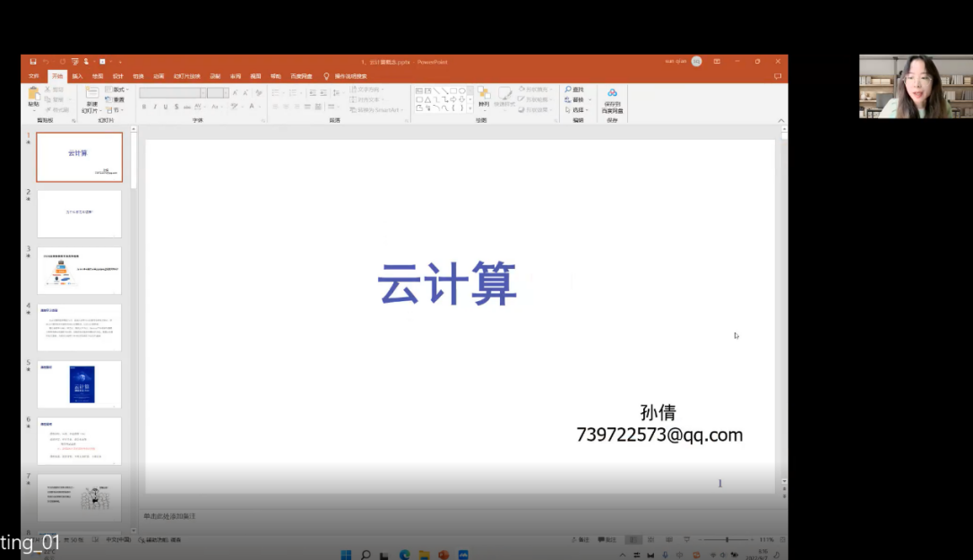Open the File (文件) menu
The width and height of the screenshot is (973, 560).
click(x=34, y=76)
